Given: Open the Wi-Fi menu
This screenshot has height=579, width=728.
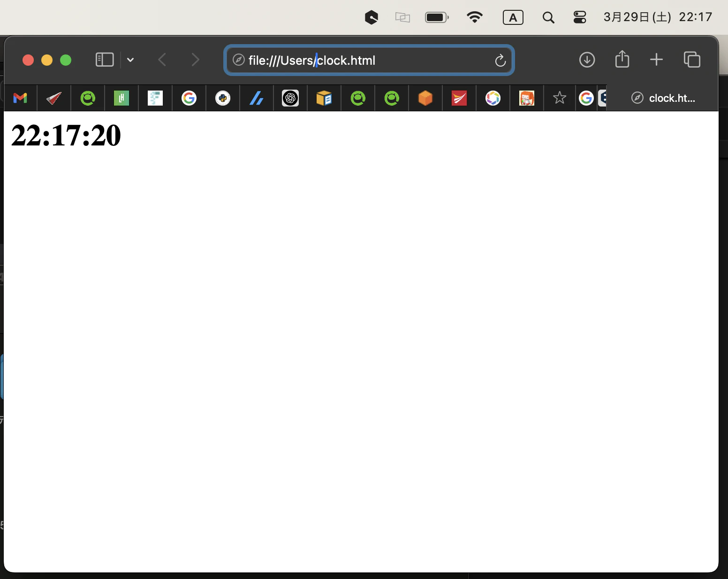Looking at the screenshot, I should coord(475,17).
